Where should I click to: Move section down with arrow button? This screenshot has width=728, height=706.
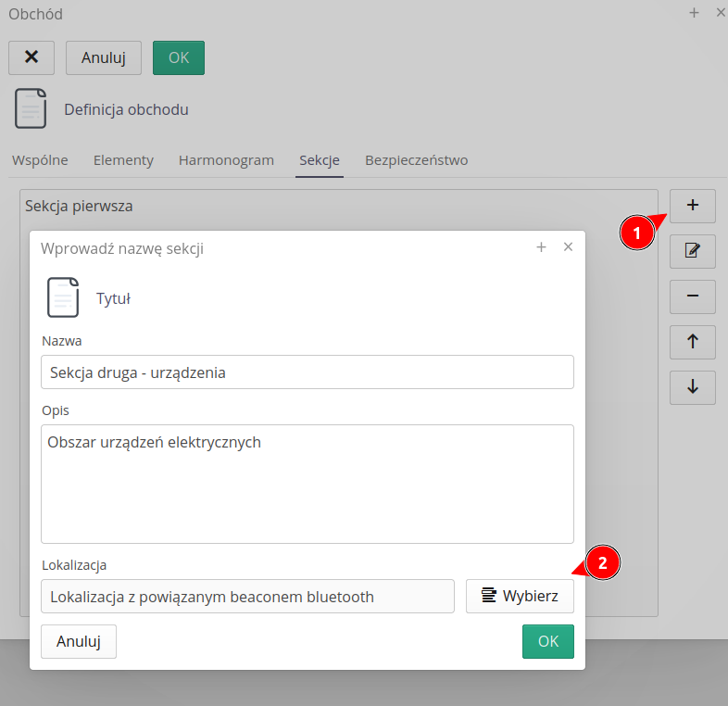click(693, 387)
